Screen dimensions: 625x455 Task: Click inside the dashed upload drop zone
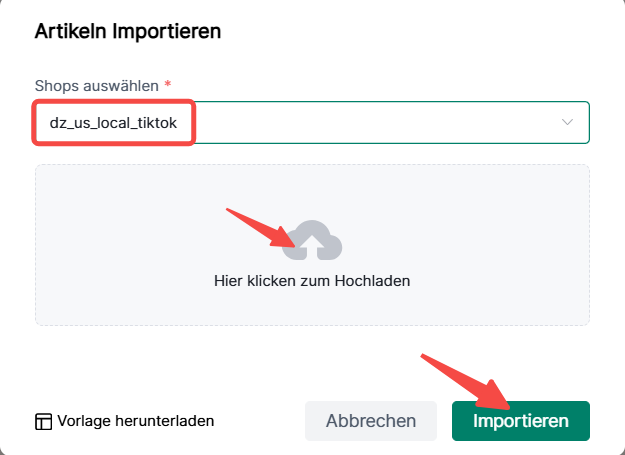312,200
